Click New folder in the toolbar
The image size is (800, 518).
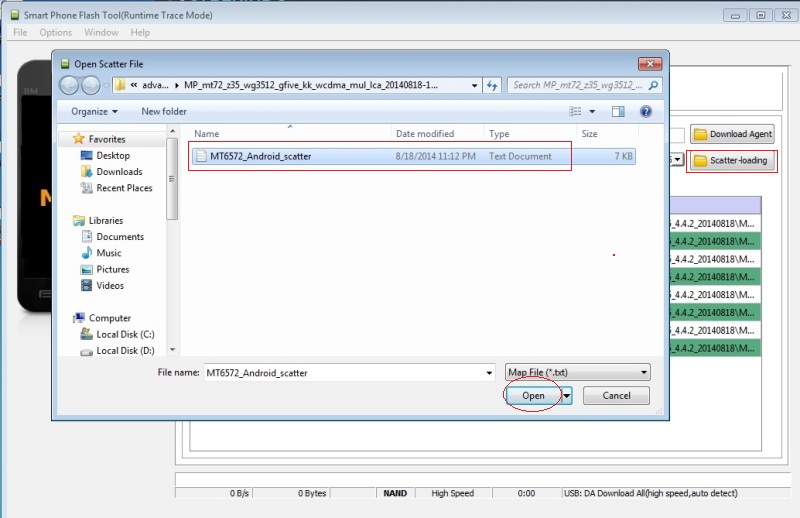click(164, 111)
